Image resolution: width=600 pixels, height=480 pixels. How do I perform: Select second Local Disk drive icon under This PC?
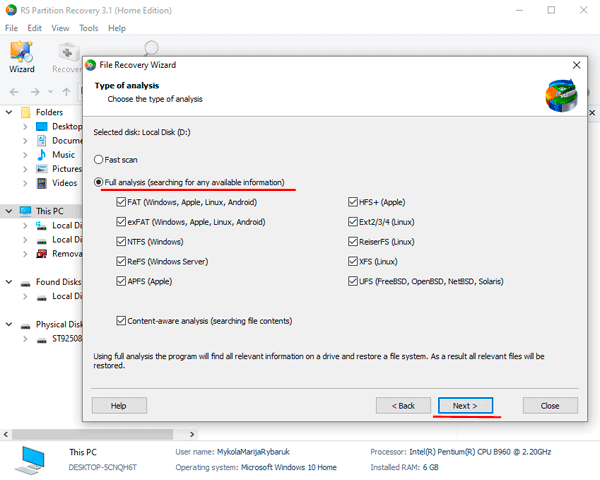(41, 241)
